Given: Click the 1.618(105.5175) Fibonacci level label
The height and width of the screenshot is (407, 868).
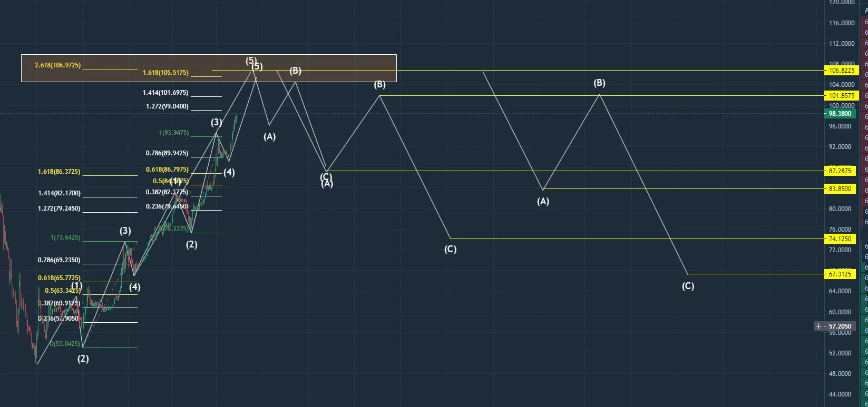Looking at the screenshot, I should (165, 73).
